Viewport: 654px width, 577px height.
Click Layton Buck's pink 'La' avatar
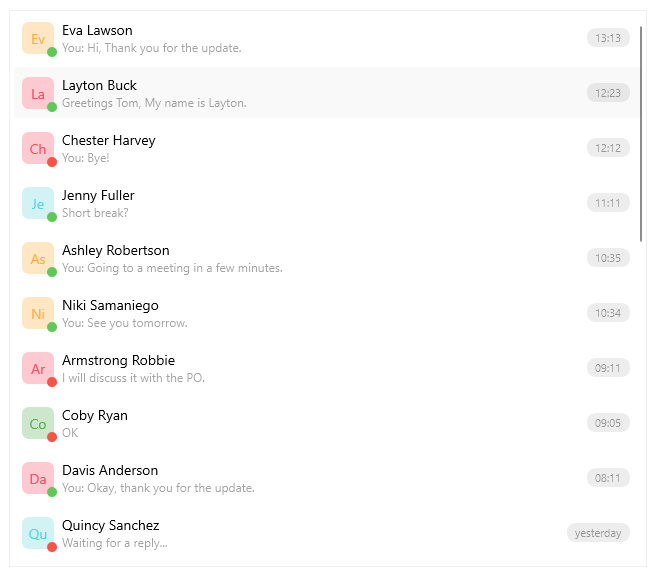coord(37,93)
